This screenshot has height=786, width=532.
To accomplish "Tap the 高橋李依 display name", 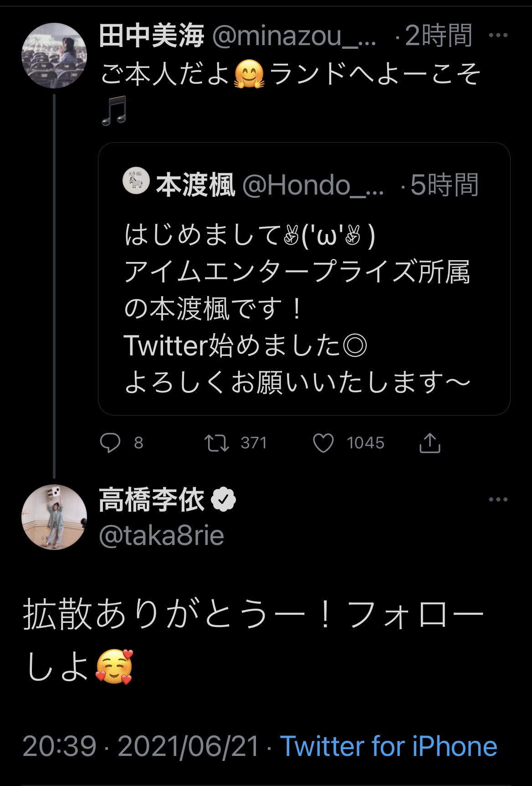I will [152, 500].
